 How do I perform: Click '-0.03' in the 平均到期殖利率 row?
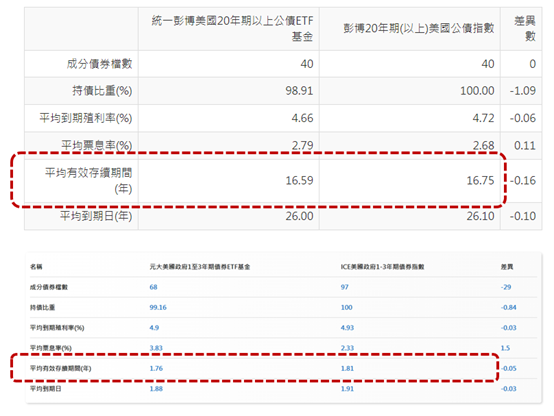(508, 328)
